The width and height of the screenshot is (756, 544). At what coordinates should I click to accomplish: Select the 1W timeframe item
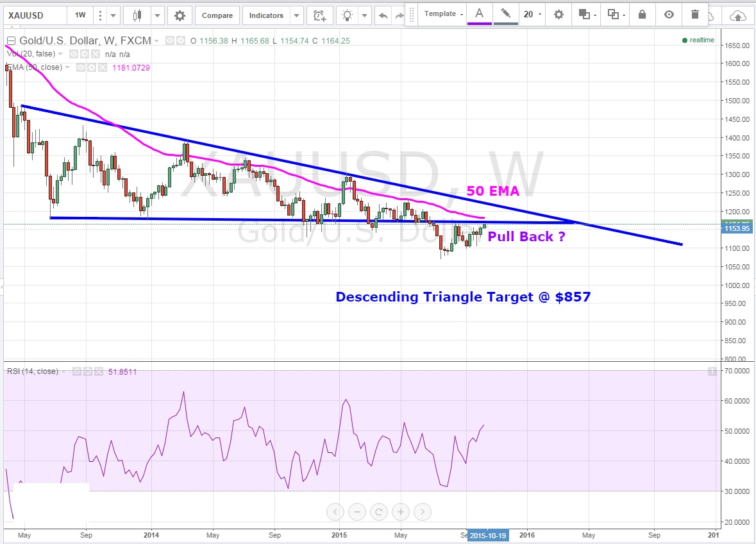tap(80, 15)
